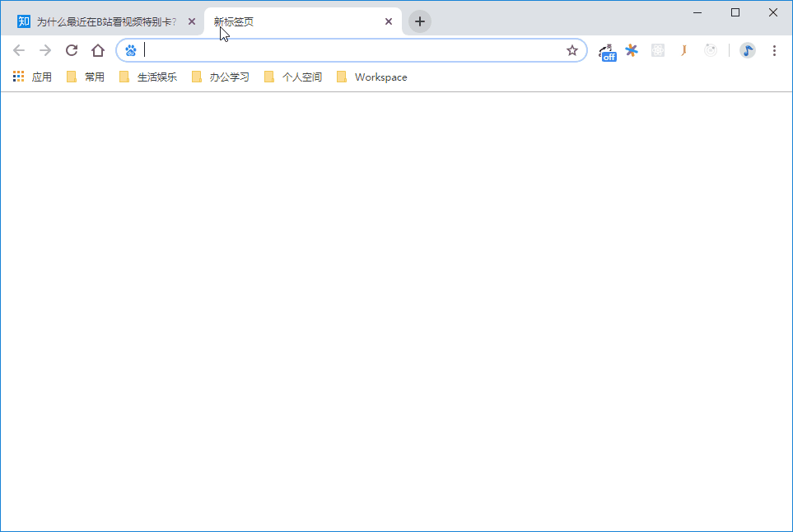
Task: Open Chrome's three-dot menu
Action: [774, 50]
